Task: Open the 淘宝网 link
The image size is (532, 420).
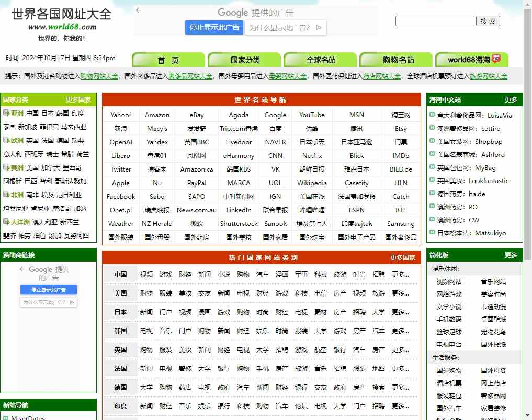Action: coord(400,115)
